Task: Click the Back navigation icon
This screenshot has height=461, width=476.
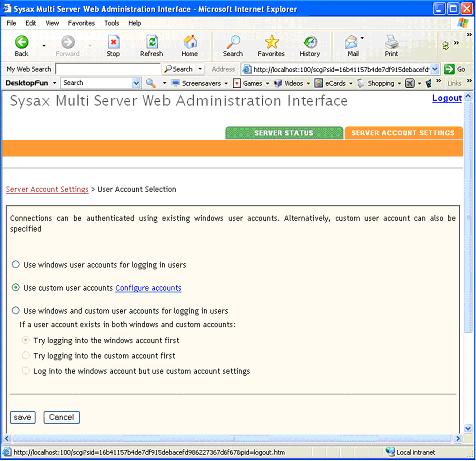Action: coord(21,42)
